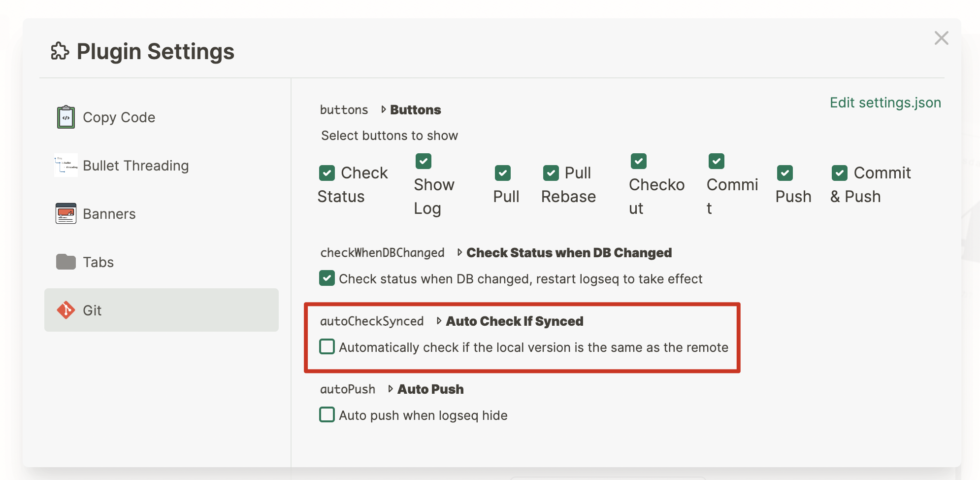Open Edit settings.json
Screen dimensions: 980x480
(x=885, y=103)
